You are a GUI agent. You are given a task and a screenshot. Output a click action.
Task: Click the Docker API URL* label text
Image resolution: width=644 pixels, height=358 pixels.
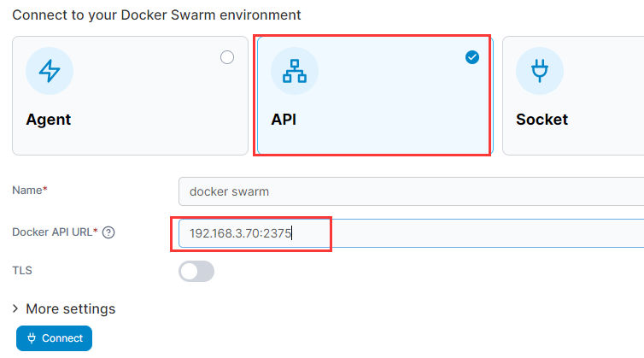coord(55,232)
